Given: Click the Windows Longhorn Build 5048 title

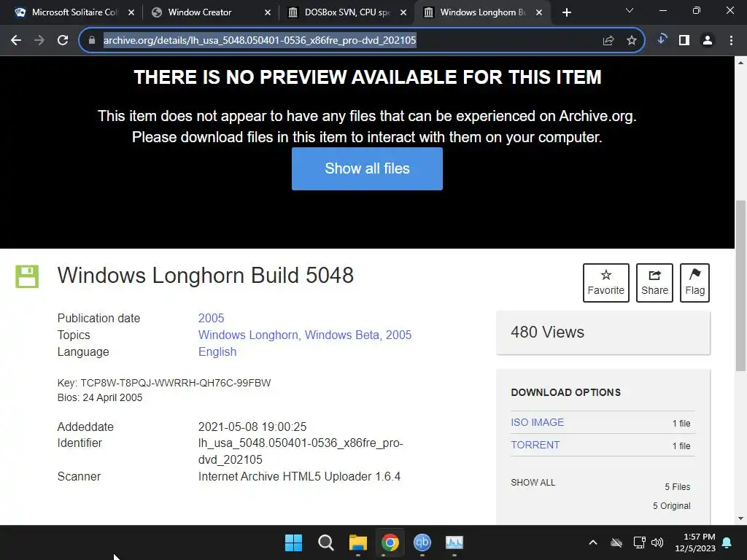Looking at the screenshot, I should (205, 275).
